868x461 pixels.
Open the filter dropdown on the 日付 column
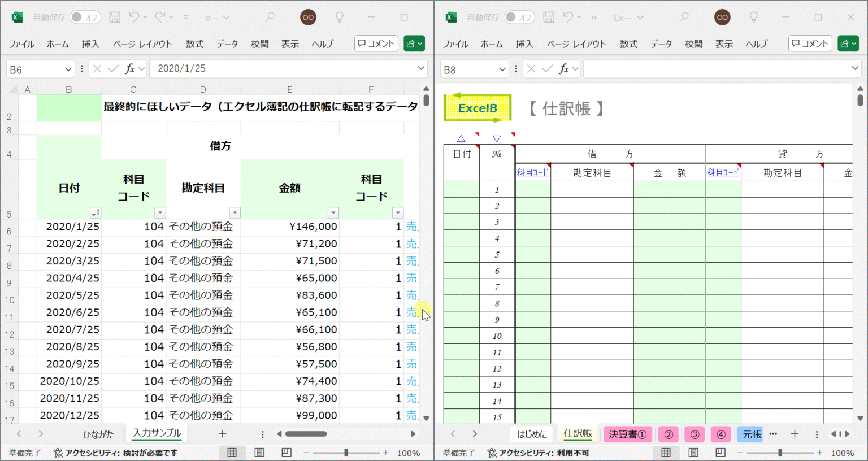point(95,212)
